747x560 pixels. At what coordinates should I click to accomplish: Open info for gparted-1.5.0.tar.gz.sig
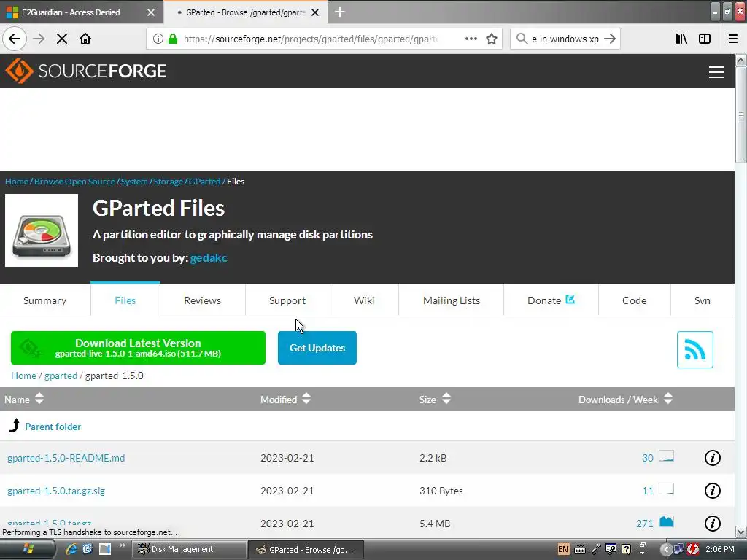tap(712, 491)
